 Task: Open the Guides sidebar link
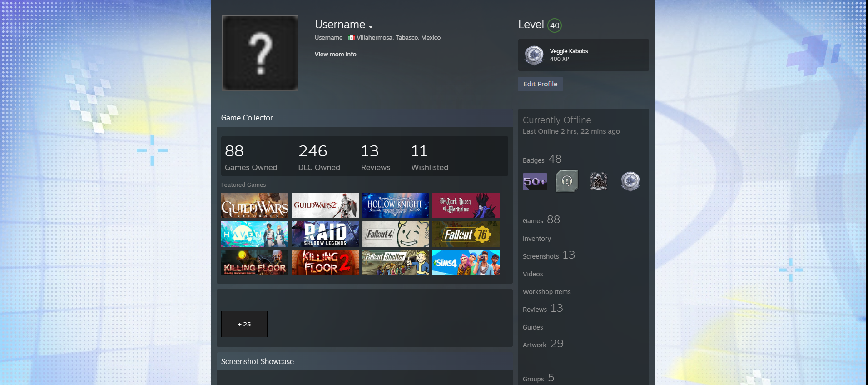click(x=533, y=327)
